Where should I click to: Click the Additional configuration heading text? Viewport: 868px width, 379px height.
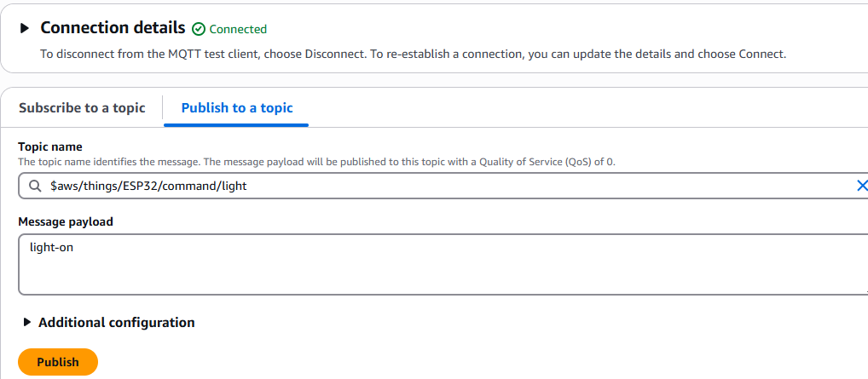click(x=116, y=322)
